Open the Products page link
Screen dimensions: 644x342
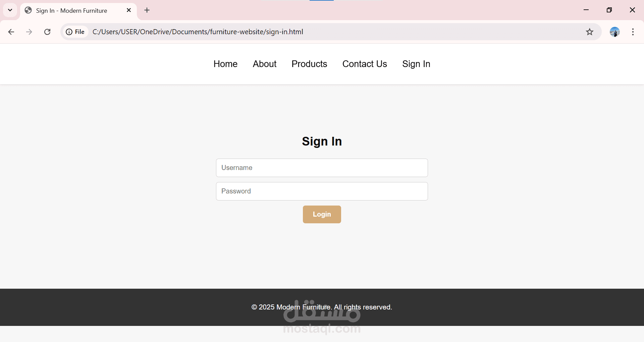tap(309, 64)
